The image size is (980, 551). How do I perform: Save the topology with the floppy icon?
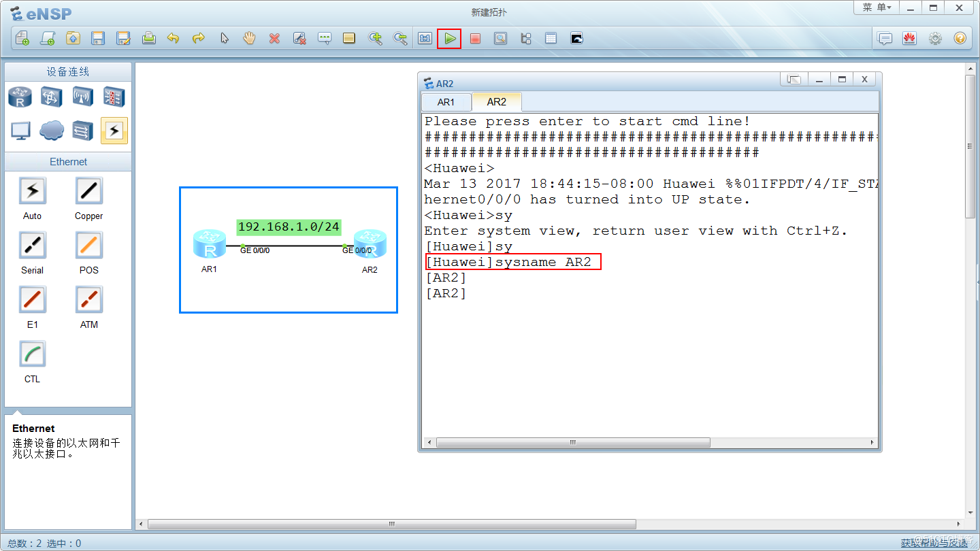98,39
